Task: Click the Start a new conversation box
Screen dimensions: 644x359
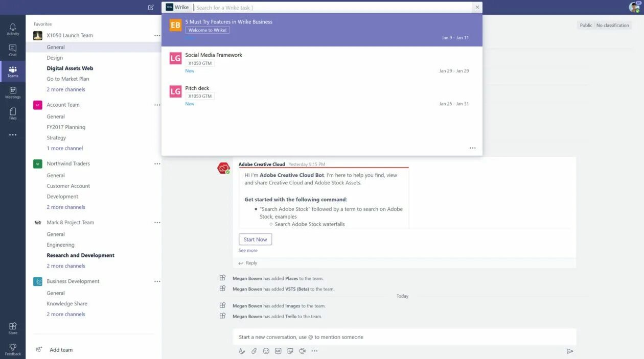Action: tap(404, 337)
